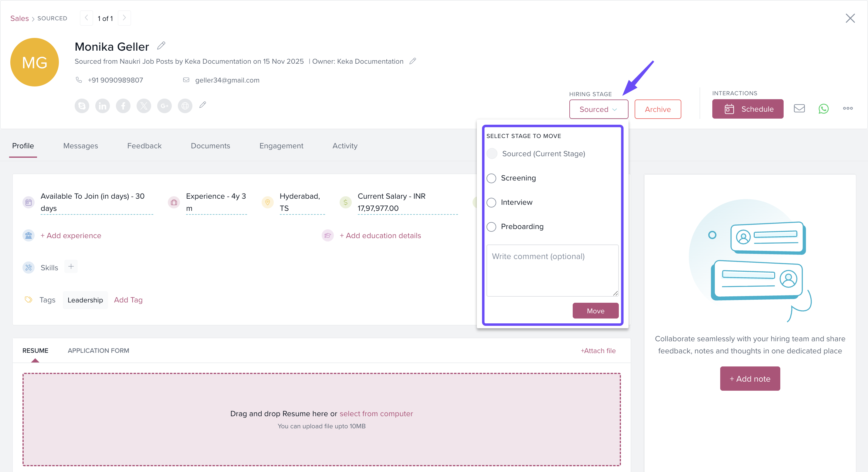The height and width of the screenshot is (472, 868).
Task: Click the WhatsApp interaction icon
Action: click(x=823, y=109)
